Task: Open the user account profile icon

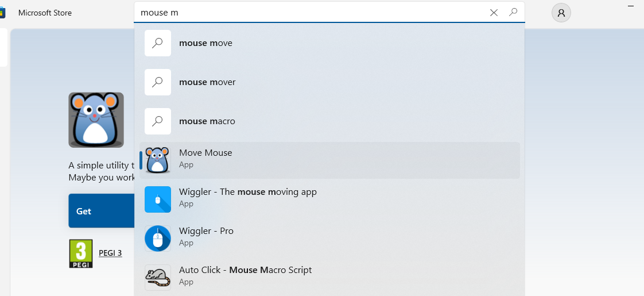Action: coord(561,13)
